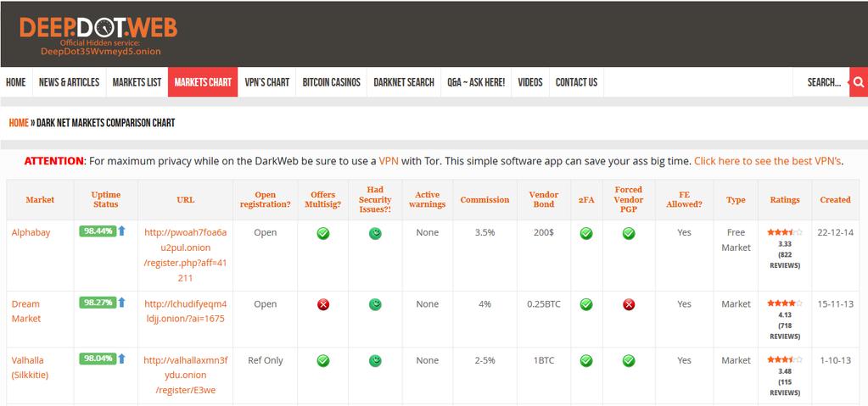Click Dream Market 2FA green check icon

click(x=586, y=304)
